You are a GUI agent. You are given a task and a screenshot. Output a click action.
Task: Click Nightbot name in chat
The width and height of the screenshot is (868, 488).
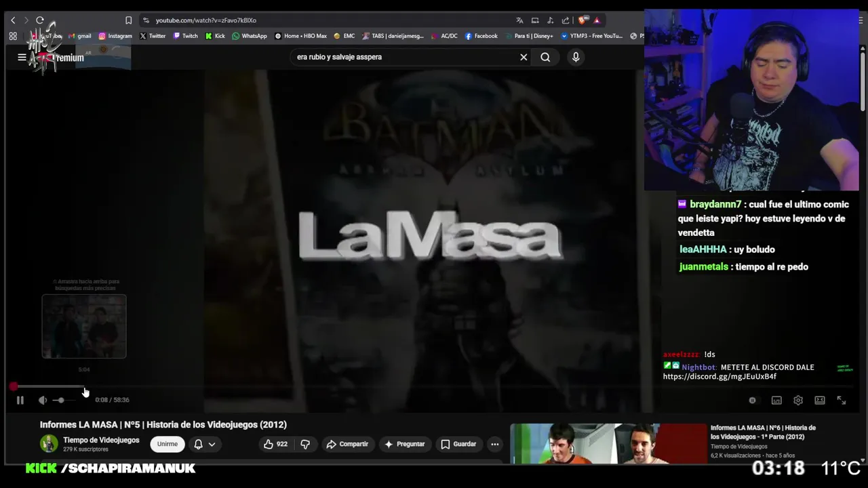tap(698, 367)
